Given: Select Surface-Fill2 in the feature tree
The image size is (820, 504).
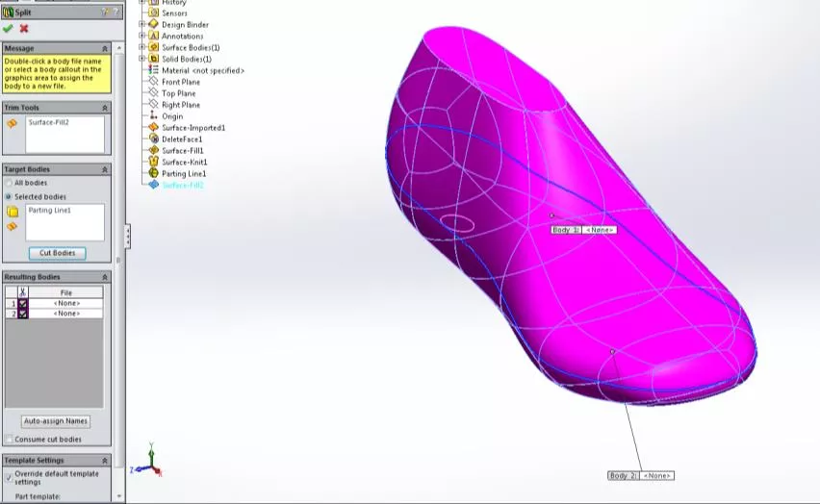Looking at the screenshot, I should coord(183,185).
